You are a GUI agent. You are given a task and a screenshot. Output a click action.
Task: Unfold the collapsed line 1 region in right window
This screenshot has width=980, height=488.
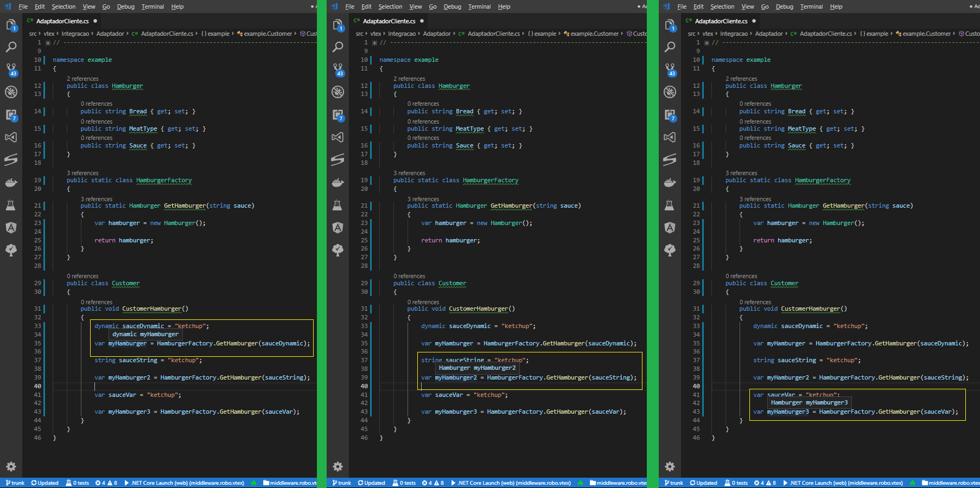tap(707, 43)
